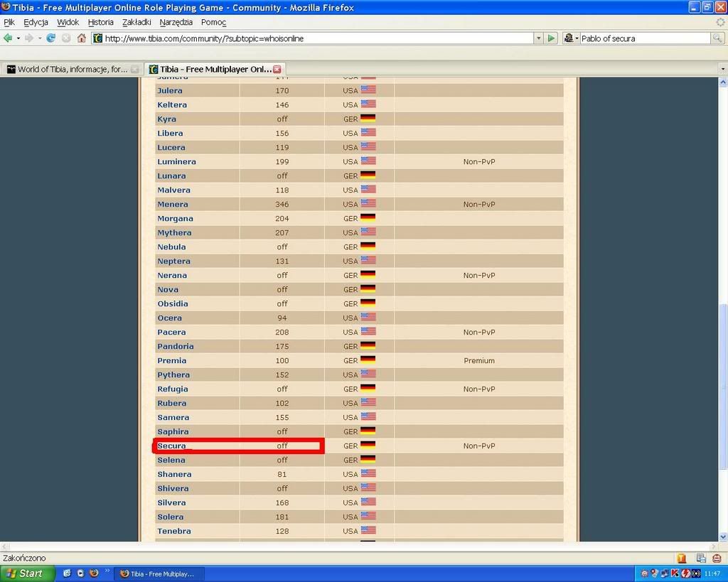Open the Tenebra world link
This screenshot has width=728, height=582.
(x=174, y=531)
